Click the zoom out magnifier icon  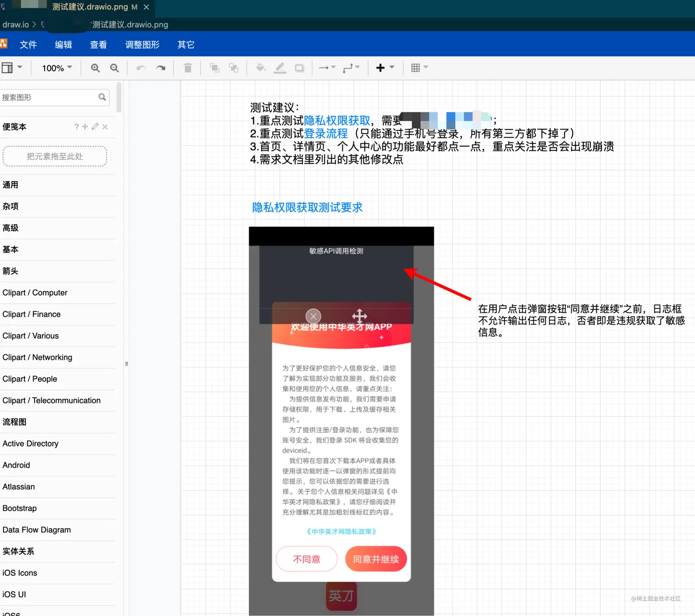(114, 68)
